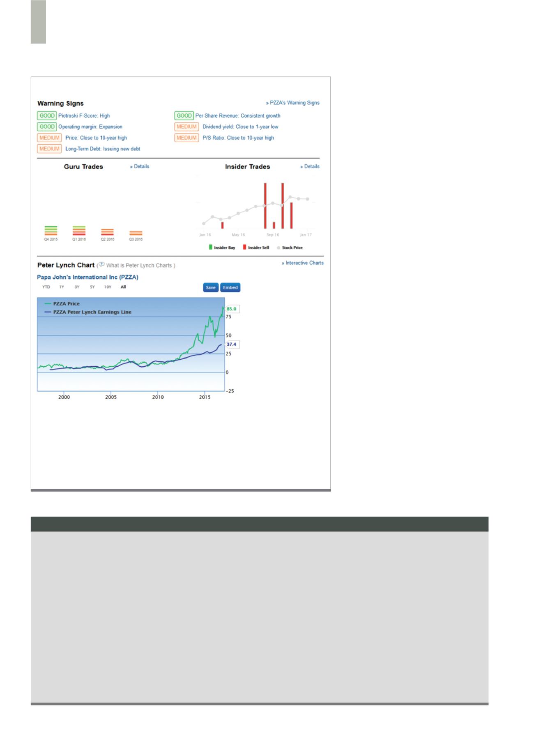Toggle Stock Price legend item
Image resolution: width=534 pixels, height=756 pixels.
[290, 248]
